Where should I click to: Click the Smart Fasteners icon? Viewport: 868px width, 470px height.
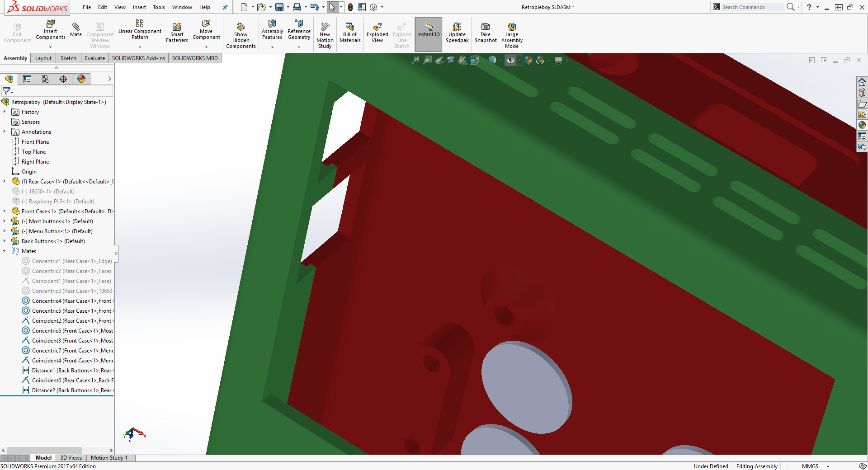[x=177, y=33]
